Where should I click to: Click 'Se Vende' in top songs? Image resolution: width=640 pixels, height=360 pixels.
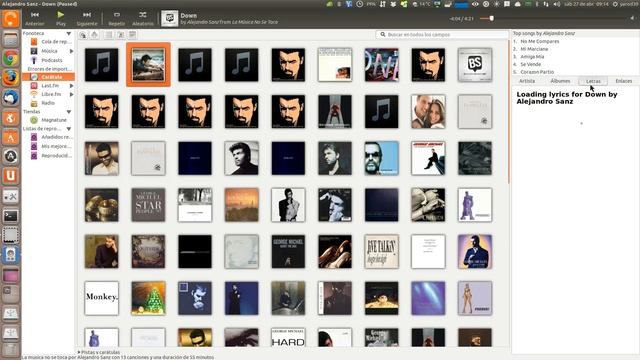531,64
